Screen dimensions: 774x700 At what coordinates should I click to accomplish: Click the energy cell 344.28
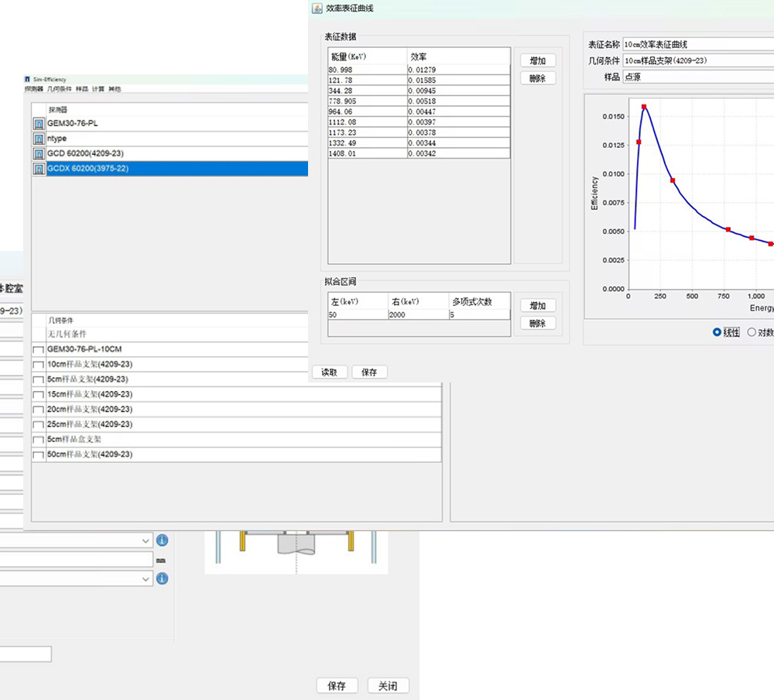[x=367, y=91]
